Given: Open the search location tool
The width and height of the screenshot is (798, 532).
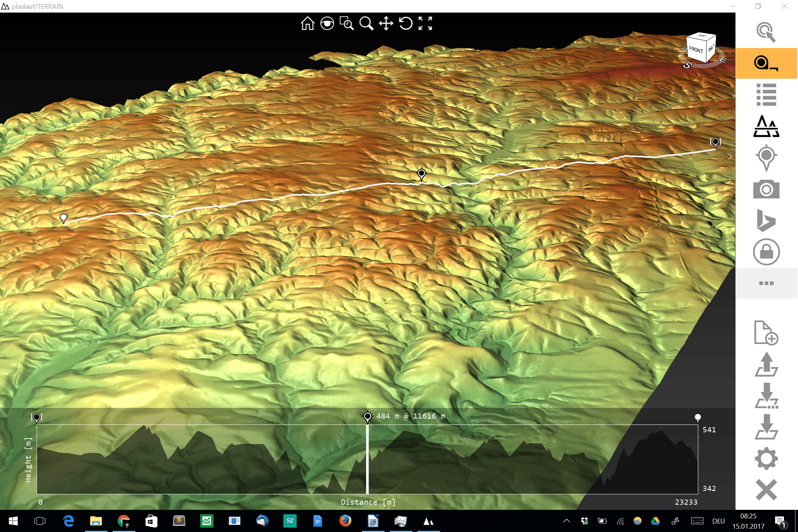Looking at the screenshot, I should point(766,32).
